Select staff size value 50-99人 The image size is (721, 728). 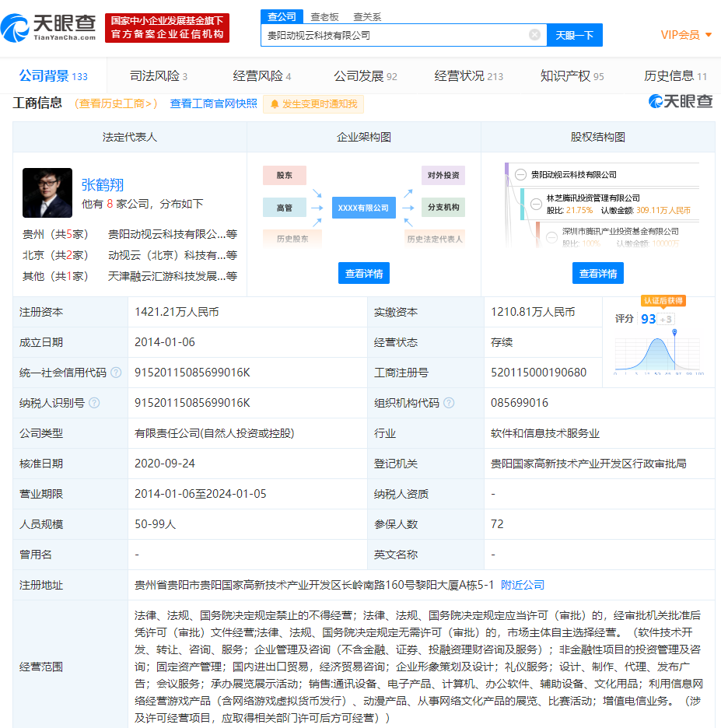155,524
